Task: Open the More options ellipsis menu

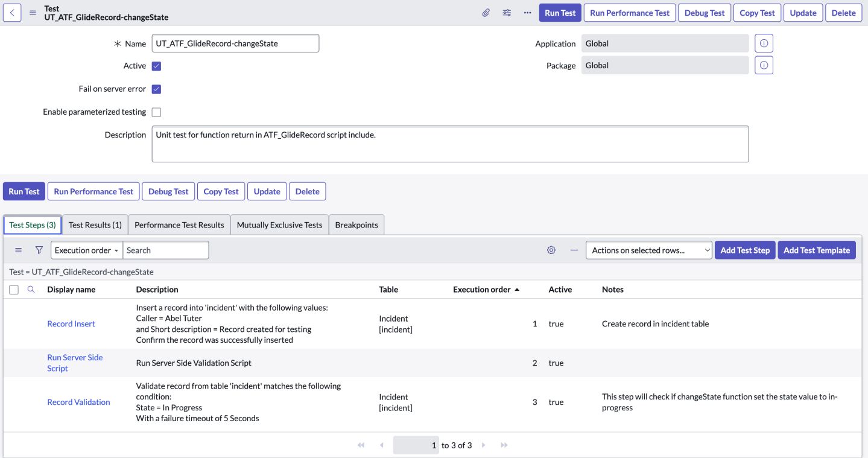Action: click(527, 12)
